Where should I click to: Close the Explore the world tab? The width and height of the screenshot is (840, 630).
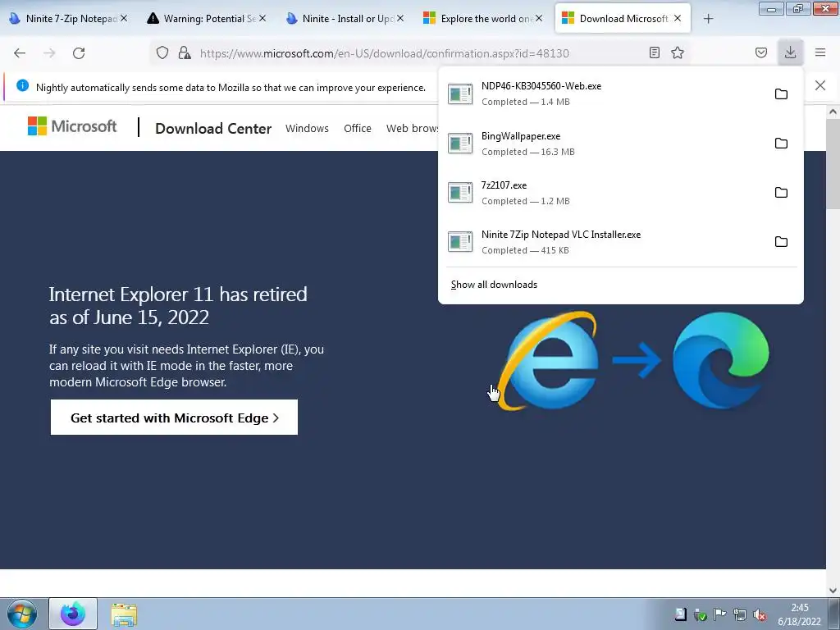[539, 18]
